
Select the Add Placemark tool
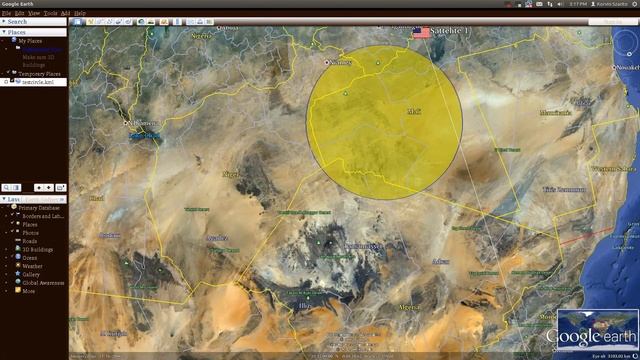pos(91,22)
